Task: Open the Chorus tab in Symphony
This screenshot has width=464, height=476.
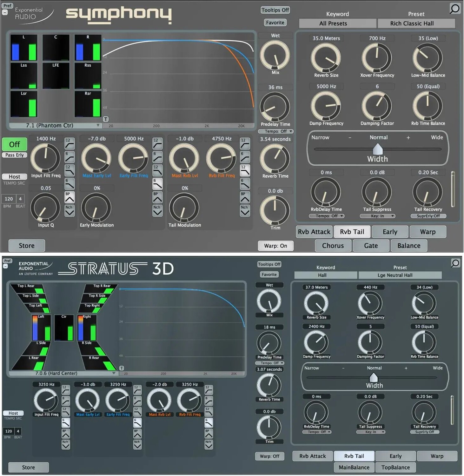Action: click(x=333, y=246)
